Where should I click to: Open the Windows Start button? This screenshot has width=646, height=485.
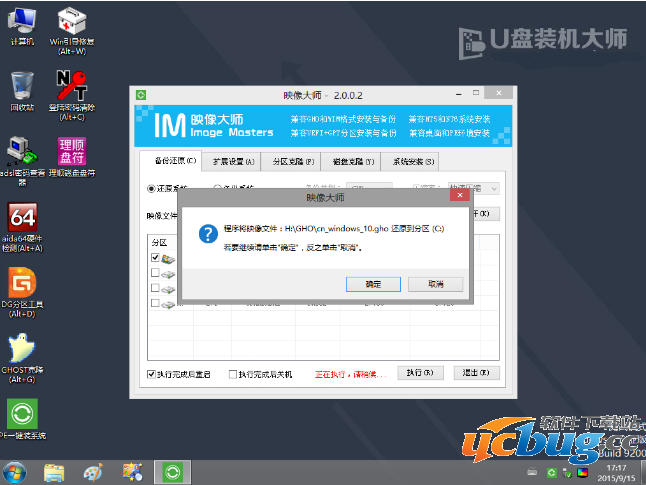[x=14, y=472]
